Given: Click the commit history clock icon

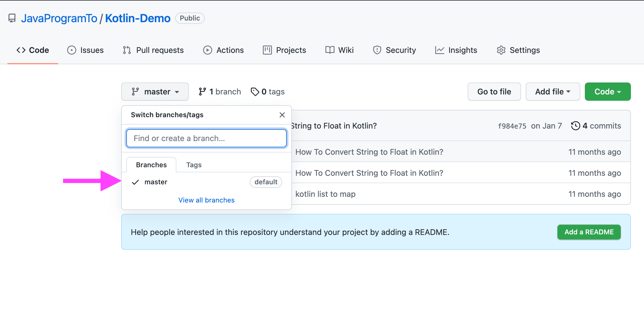Looking at the screenshot, I should [x=575, y=126].
